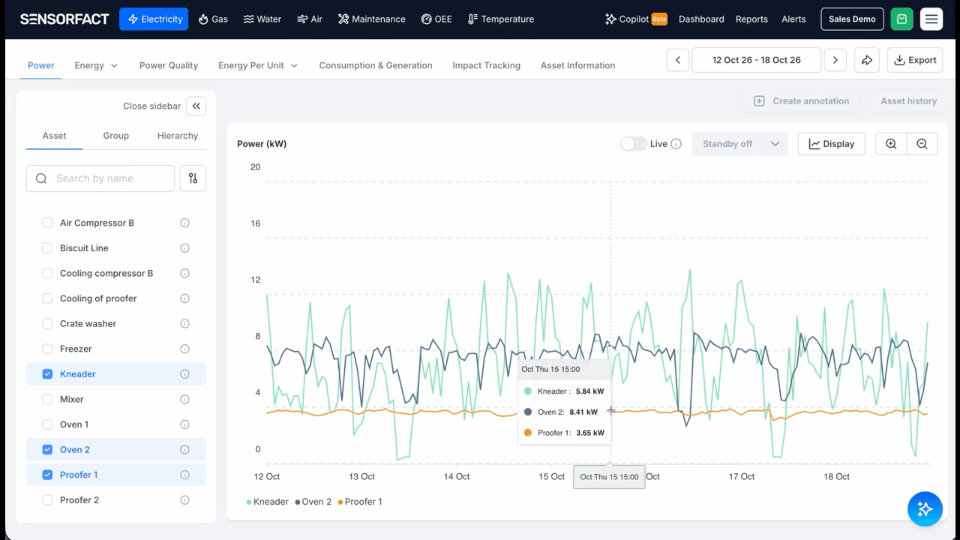Image resolution: width=960 pixels, height=540 pixels.
Task: Toggle Oven 2 series in chart legend
Action: point(313,501)
